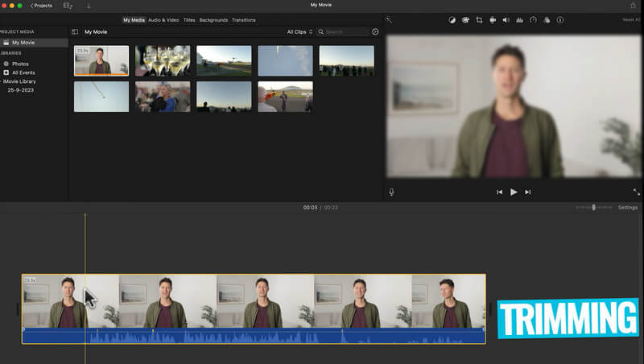Click the Search clips field
The width and height of the screenshot is (644, 364).
pos(343,31)
